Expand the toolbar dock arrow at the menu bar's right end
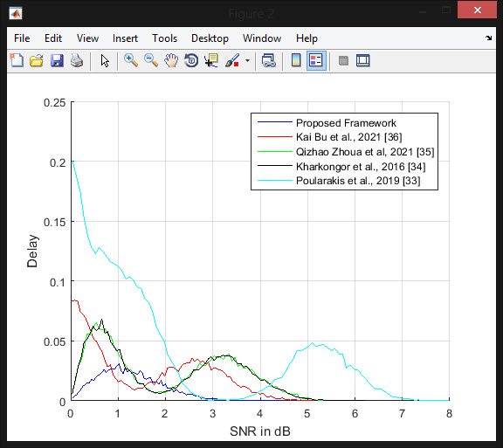Viewport: 503px width, 448px height. click(x=488, y=38)
